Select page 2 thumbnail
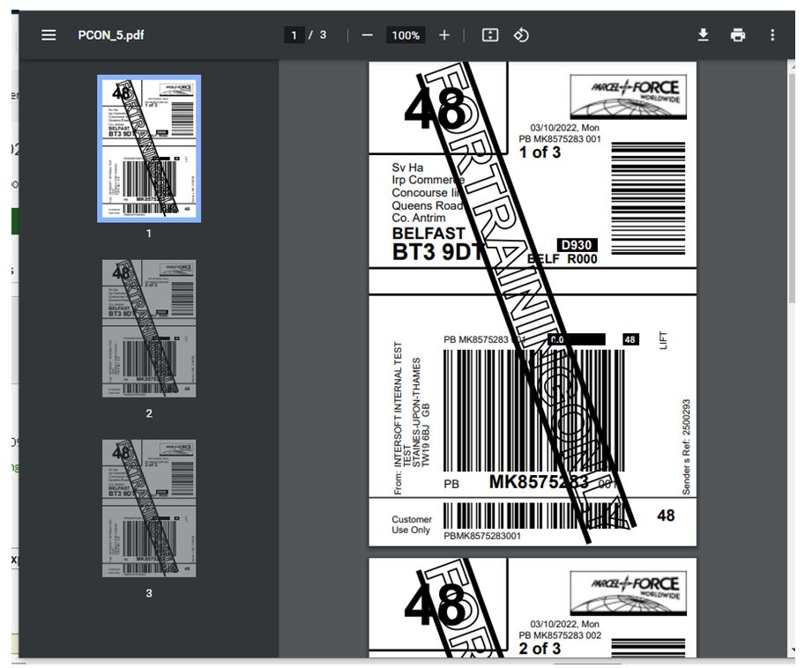Image resolution: width=812 pixels, height=668 pixels. coord(149,328)
